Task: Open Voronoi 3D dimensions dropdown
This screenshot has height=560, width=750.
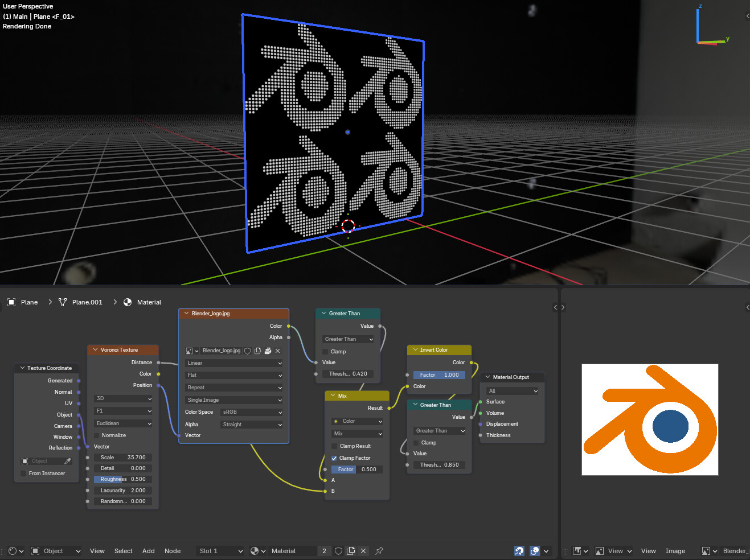Action: (124, 398)
